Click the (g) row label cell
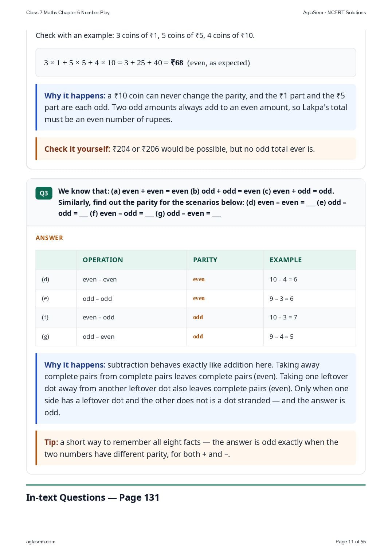Screen dimensions: 392x555 (56, 337)
